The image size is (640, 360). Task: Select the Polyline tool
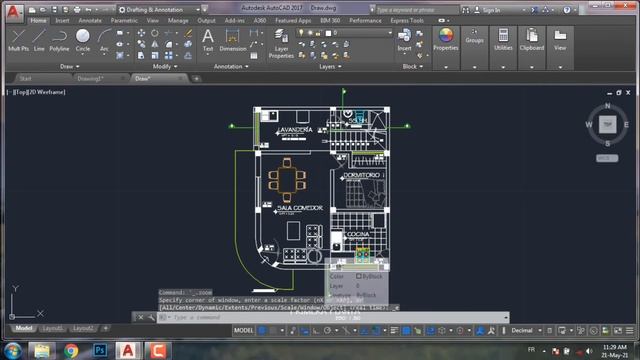tap(59, 40)
